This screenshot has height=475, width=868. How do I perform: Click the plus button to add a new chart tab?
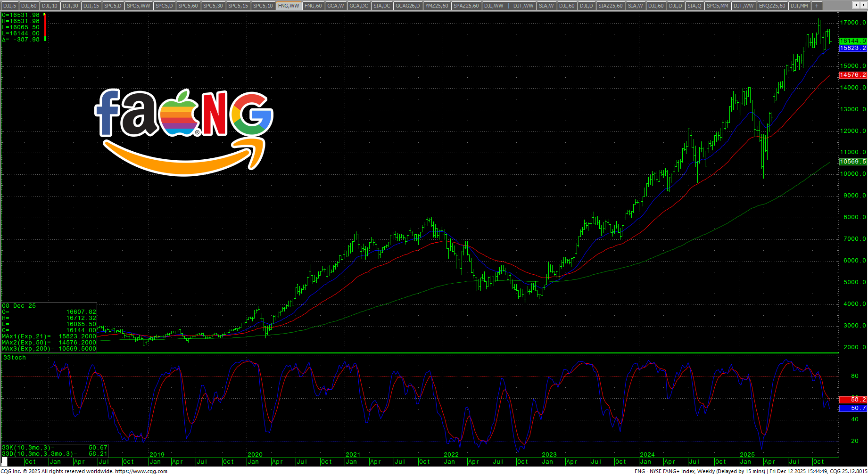[x=817, y=6]
